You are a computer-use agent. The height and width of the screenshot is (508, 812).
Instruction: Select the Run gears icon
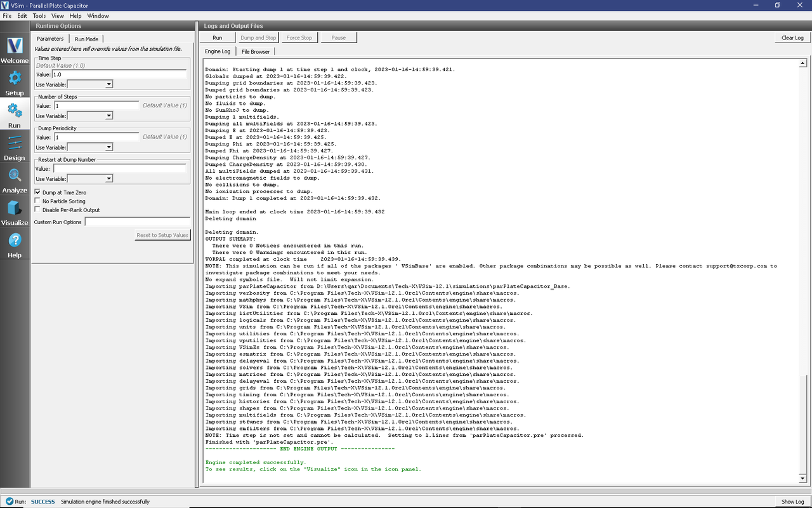pyautogui.click(x=15, y=110)
